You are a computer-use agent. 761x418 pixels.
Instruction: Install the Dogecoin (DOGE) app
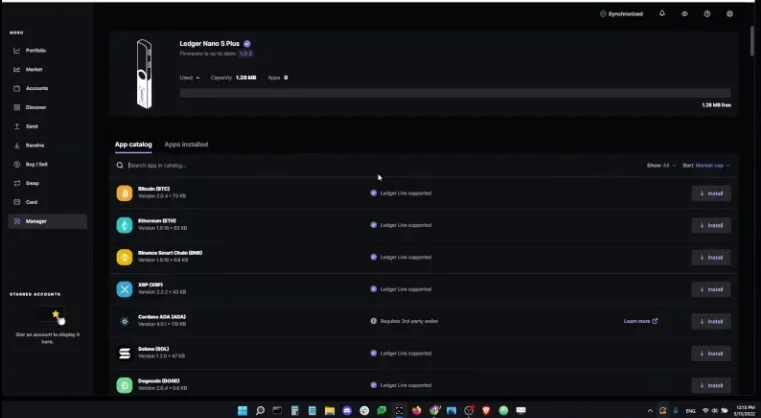pyautogui.click(x=711, y=385)
